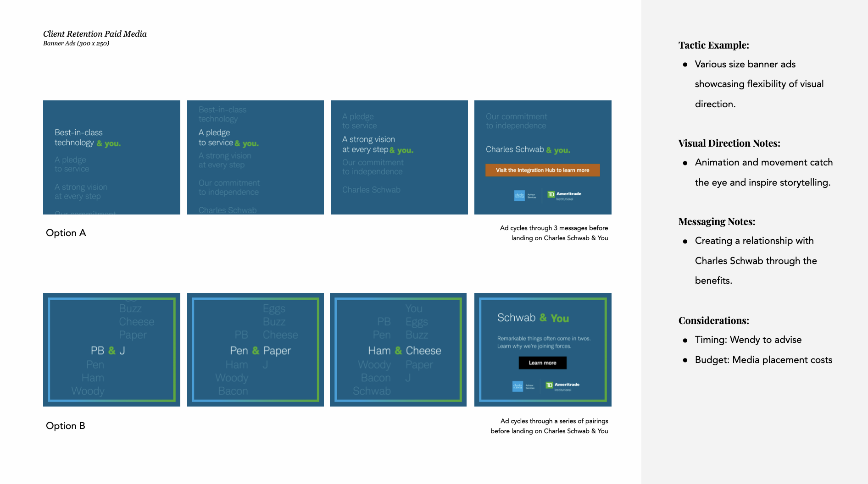This screenshot has width=868, height=484.
Task: Click the TD Ameritrade logo in the Schwab & You banner
Action: tap(562, 386)
